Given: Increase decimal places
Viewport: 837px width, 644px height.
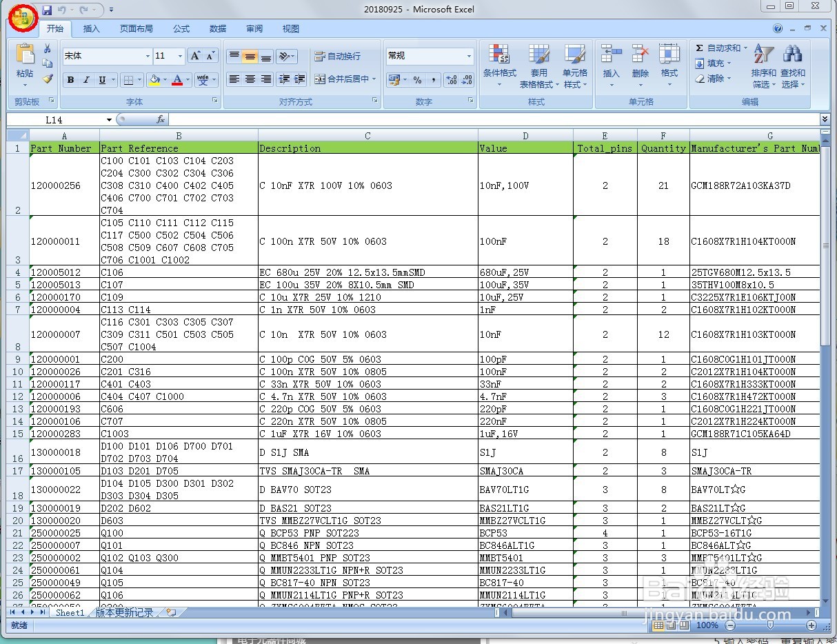Looking at the screenshot, I should pyautogui.click(x=451, y=80).
